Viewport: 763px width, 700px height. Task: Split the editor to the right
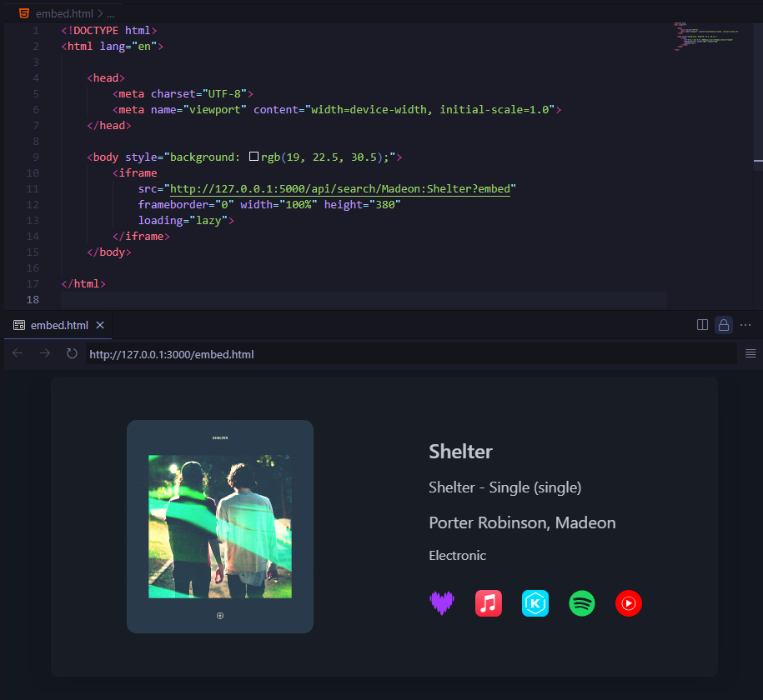[702, 325]
